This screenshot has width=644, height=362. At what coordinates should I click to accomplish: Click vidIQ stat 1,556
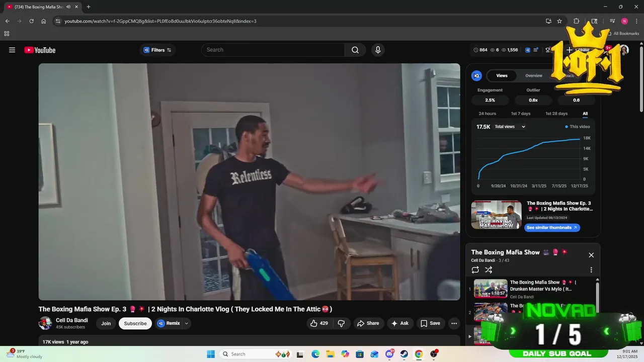click(x=510, y=50)
